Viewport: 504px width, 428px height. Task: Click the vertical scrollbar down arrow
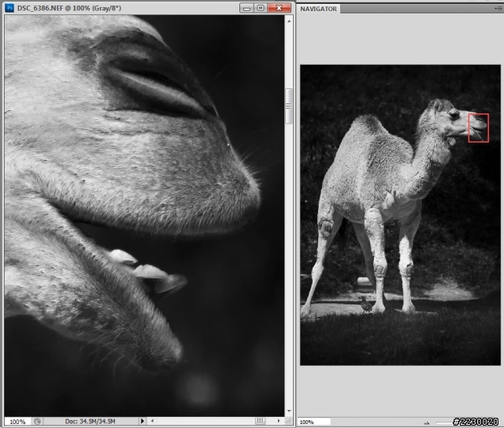[289, 411]
